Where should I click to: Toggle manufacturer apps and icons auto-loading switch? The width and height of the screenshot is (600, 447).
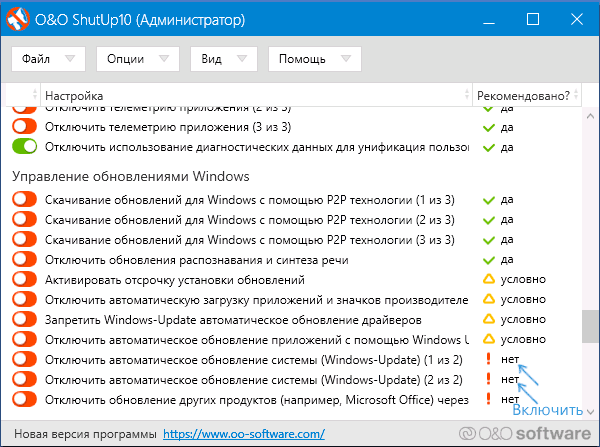point(24,299)
